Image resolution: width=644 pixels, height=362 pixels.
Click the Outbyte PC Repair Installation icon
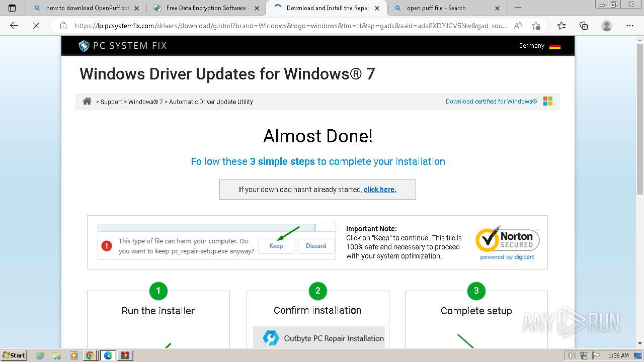pos(271,338)
